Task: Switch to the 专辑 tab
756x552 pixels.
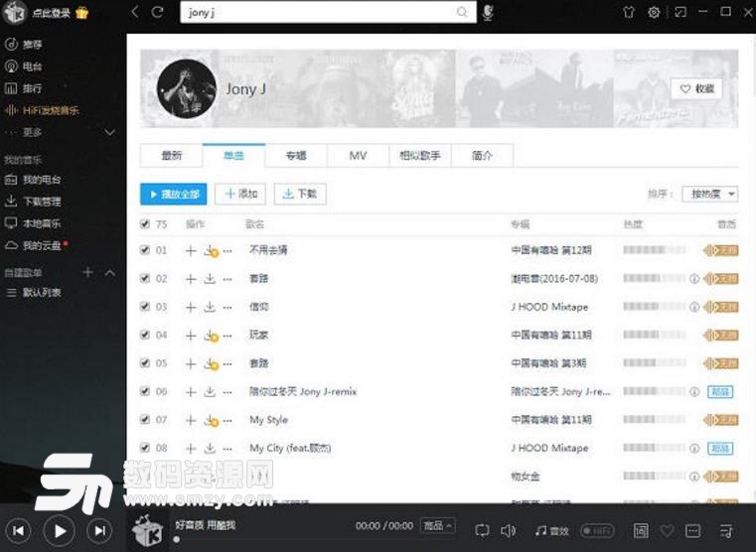Action: [296, 156]
